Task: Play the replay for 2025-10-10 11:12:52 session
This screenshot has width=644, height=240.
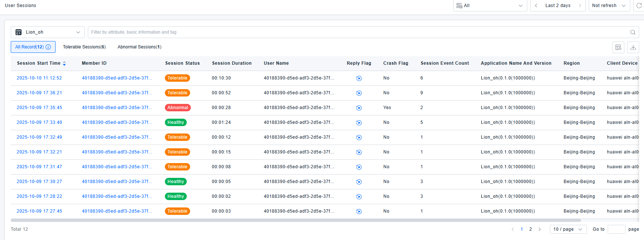Action: [x=359, y=78]
